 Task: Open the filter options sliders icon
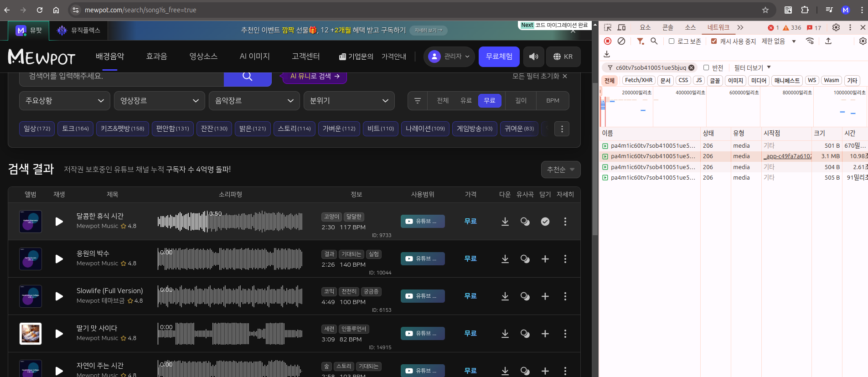tap(417, 101)
